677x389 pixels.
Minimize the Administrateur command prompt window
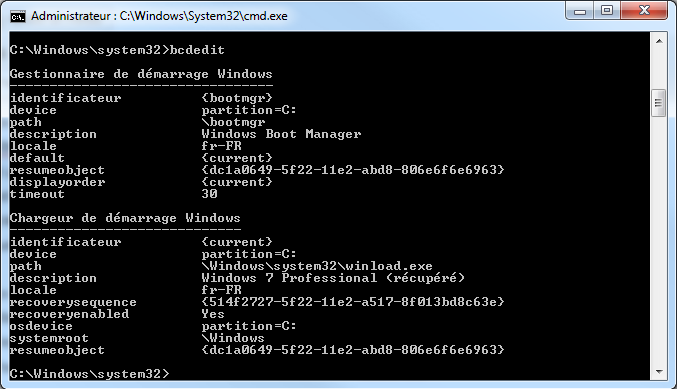tap(580, 11)
